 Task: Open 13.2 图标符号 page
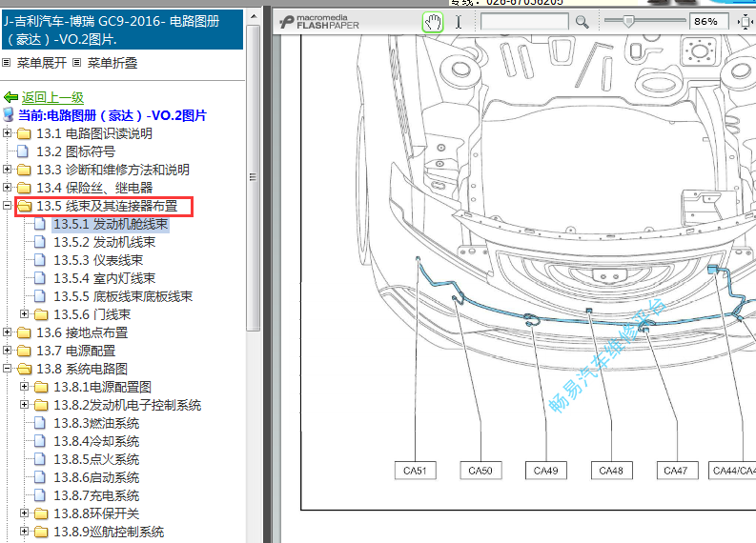(75, 151)
